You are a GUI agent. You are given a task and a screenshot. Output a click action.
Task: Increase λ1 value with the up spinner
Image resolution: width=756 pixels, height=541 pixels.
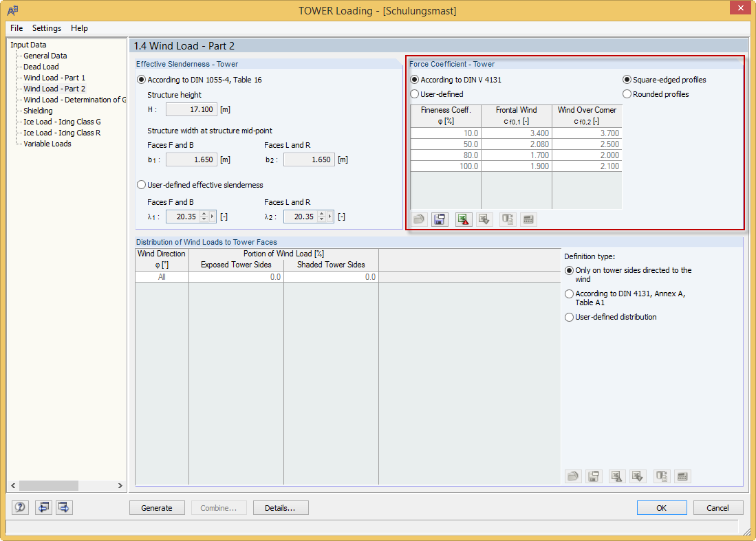204,214
